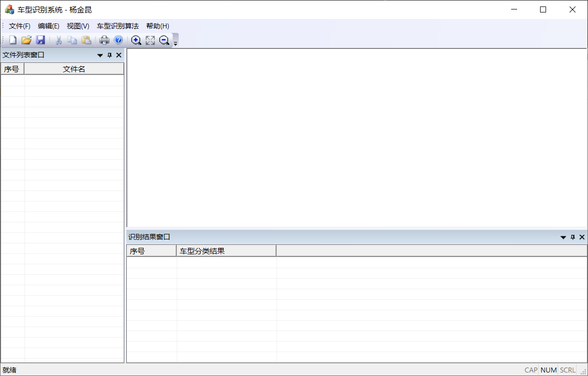This screenshot has height=376, width=588.
Task: Click the main image display area
Action: (357, 138)
